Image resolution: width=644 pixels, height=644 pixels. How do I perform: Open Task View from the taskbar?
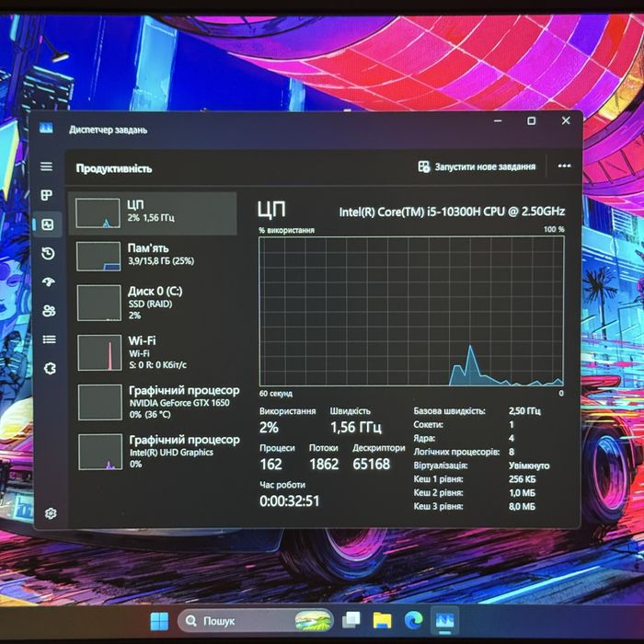coord(351,620)
